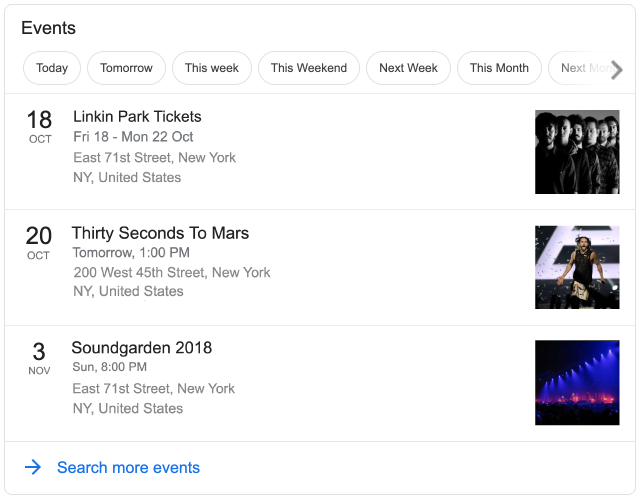
Task: Select the Tomorrow filter chip
Action: coord(127,68)
